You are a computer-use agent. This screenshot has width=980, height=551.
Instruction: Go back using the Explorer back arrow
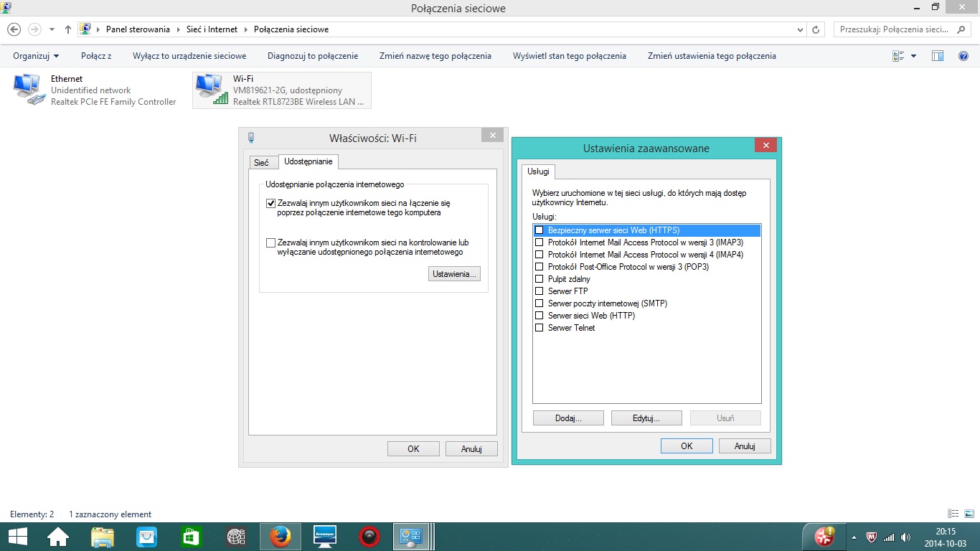(x=14, y=29)
